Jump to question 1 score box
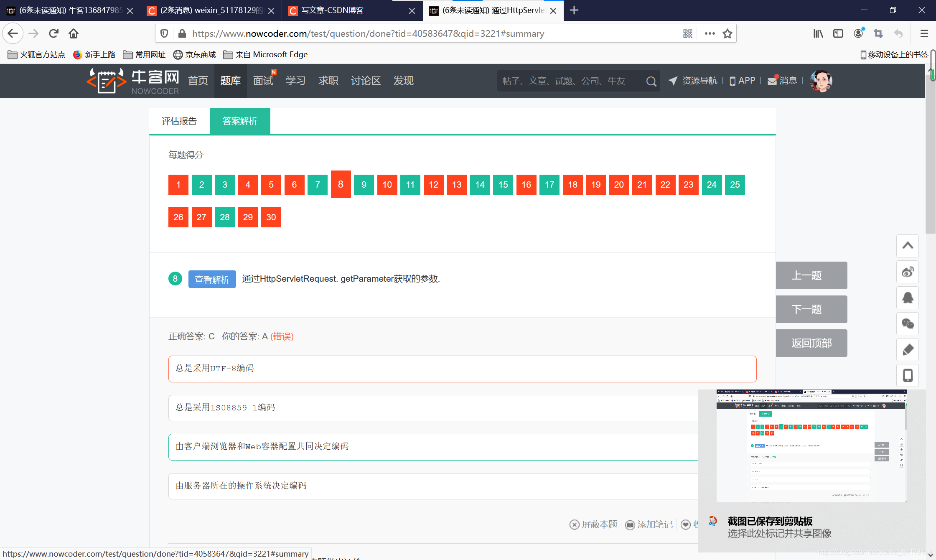This screenshot has height=560, width=936. (x=178, y=185)
